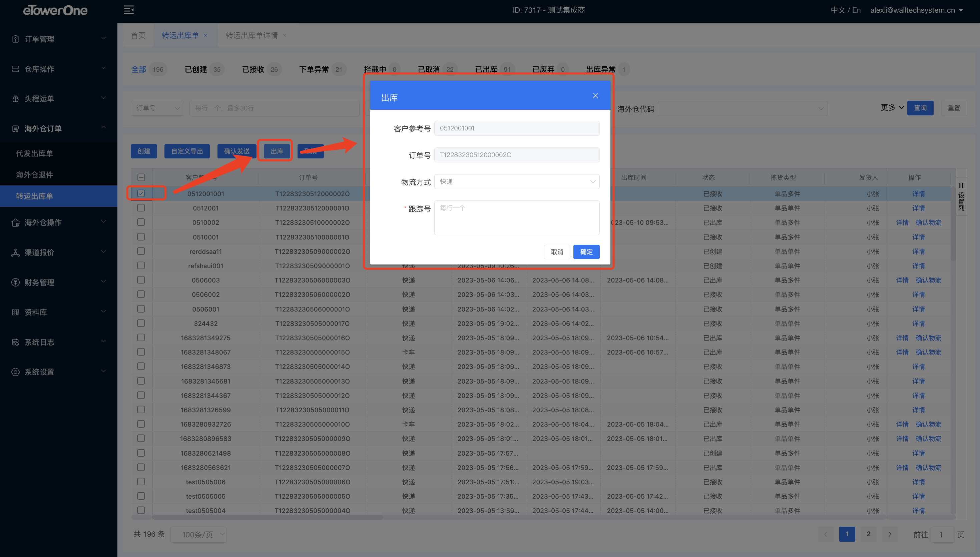Viewport: 980px width, 557px height.
Task: Click the 查询 search button
Action: click(x=920, y=108)
